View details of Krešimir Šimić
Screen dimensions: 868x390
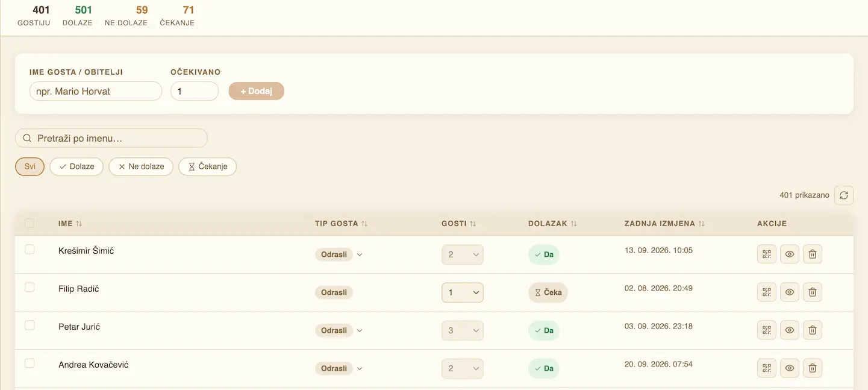(x=790, y=254)
